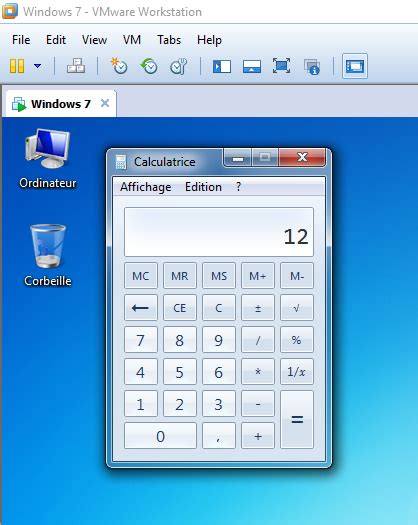Viewport: 418px width, 525px height.
Task: Click digit 1 on the calculator
Action: (x=141, y=404)
